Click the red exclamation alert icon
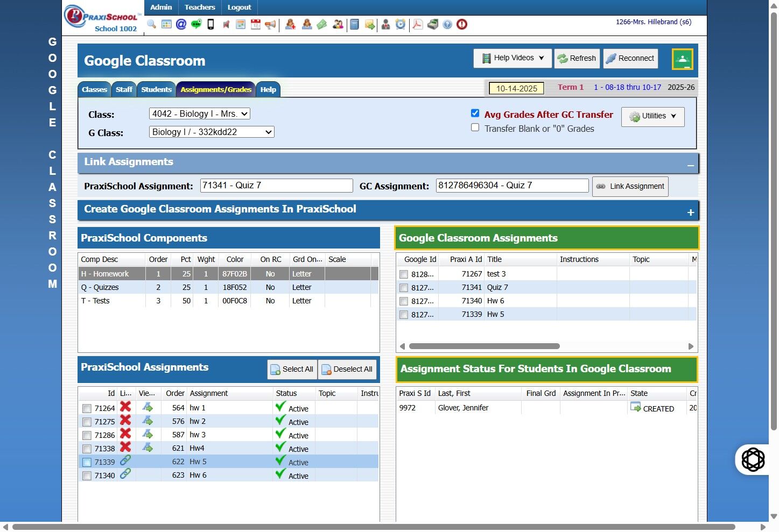Image resolution: width=779 pixels, height=532 pixels. coord(462,24)
